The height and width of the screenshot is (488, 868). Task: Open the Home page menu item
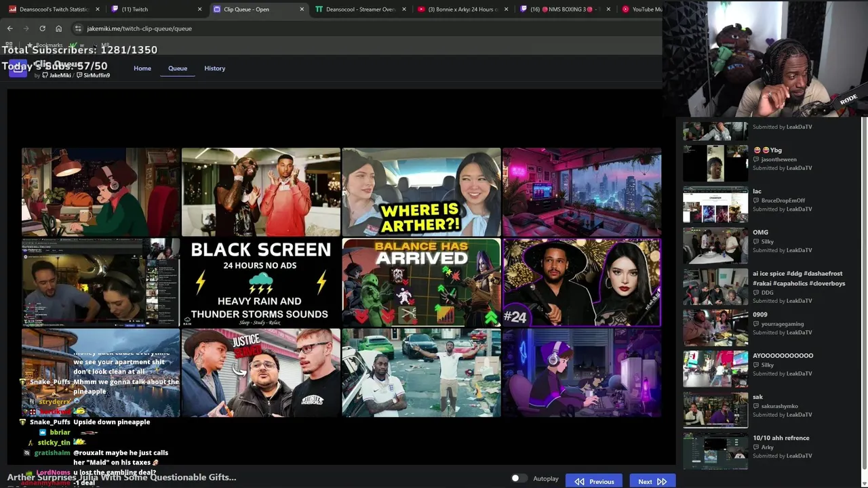pyautogui.click(x=142, y=68)
